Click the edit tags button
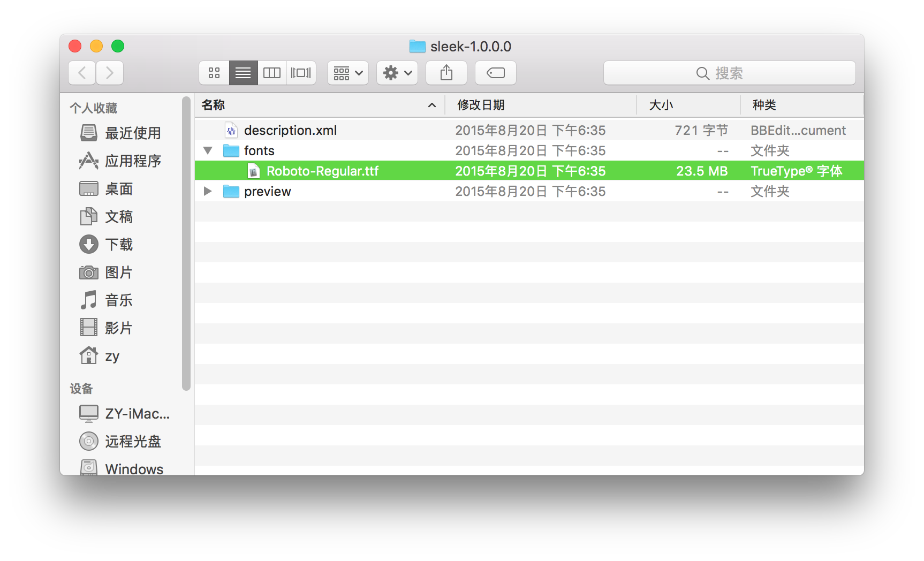 point(496,73)
